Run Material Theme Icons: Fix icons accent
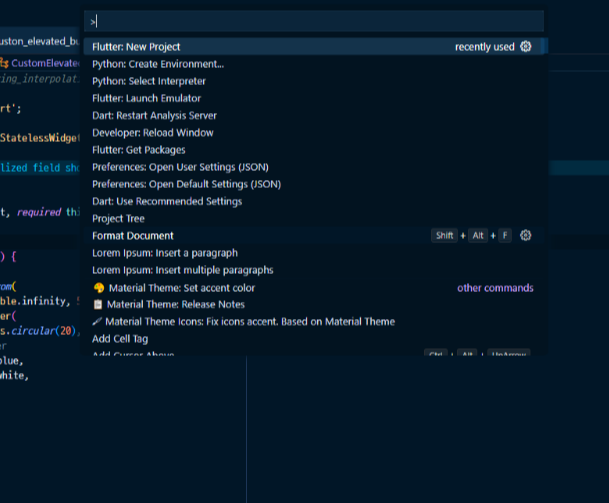609x503 pixels. point(313,322)
